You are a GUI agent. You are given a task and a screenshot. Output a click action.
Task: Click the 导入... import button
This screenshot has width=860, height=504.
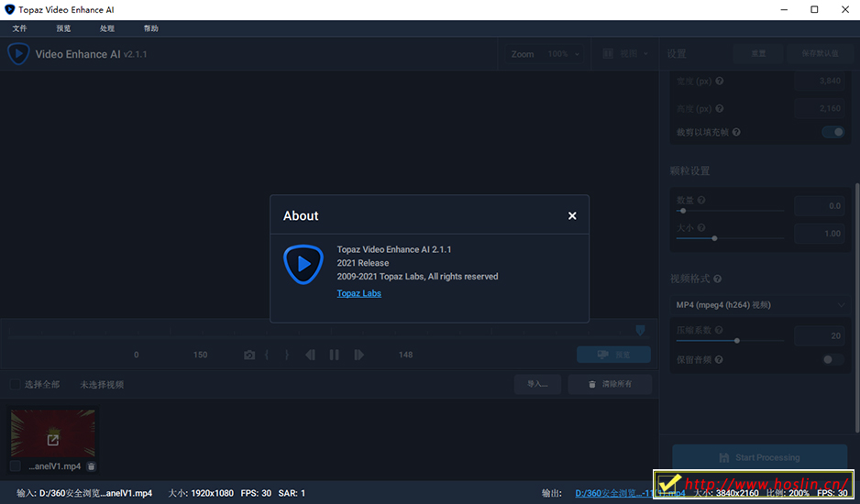click(537, 384)
